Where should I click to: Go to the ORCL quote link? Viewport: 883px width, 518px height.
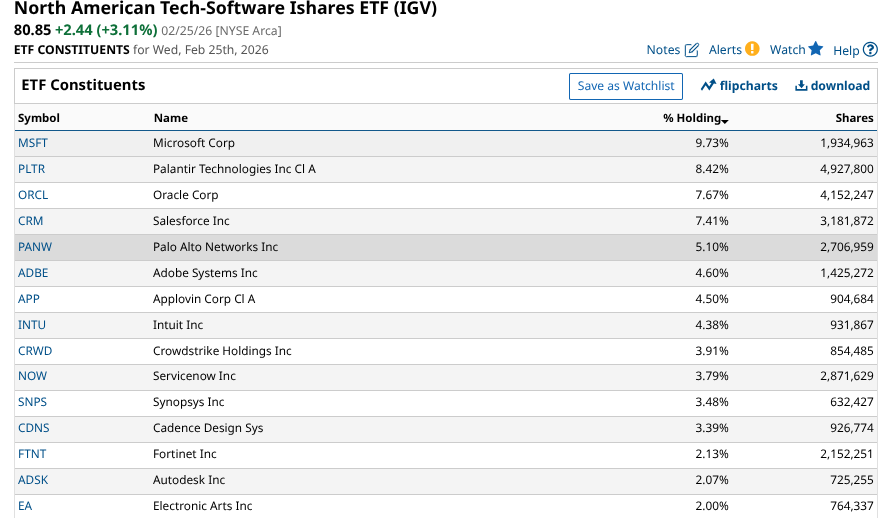click(33, 195)
